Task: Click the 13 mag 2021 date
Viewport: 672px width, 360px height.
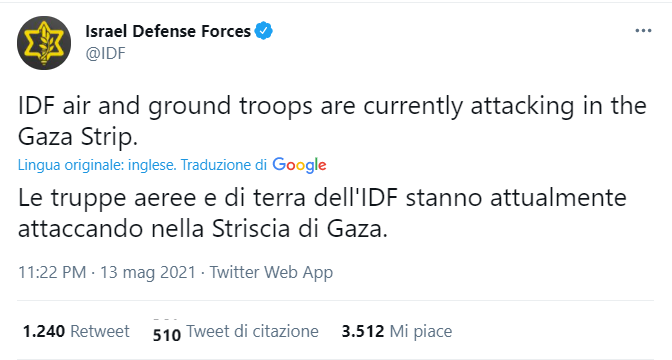Action: point(148,273)
